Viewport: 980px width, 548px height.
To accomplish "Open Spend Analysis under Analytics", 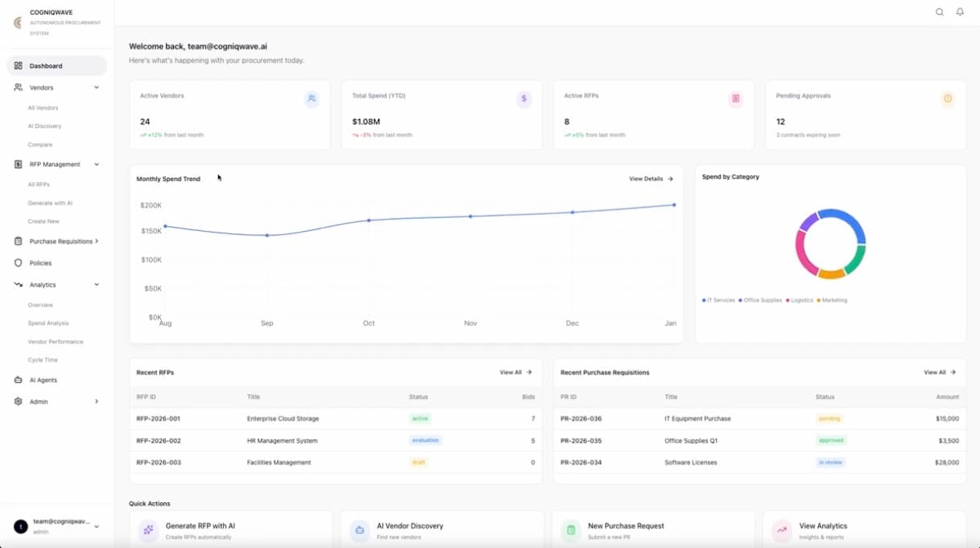I will pyautogui.click(x=48, y=323).
